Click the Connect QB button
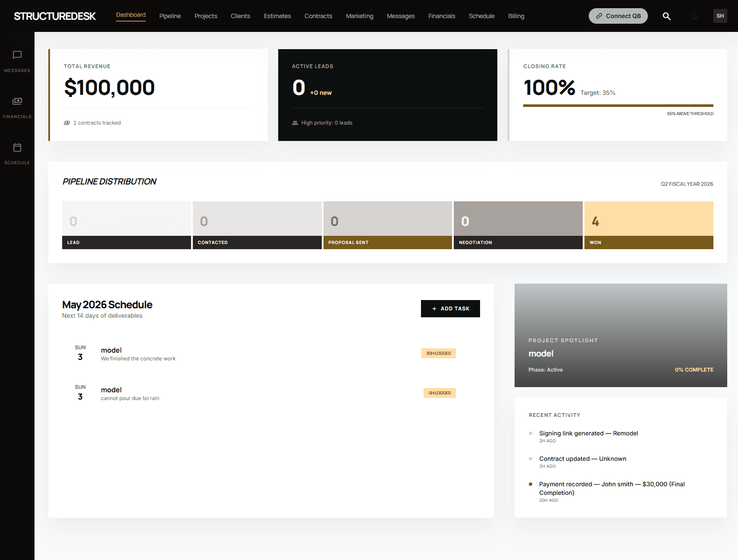738x560 pixels. pos(618,16)
